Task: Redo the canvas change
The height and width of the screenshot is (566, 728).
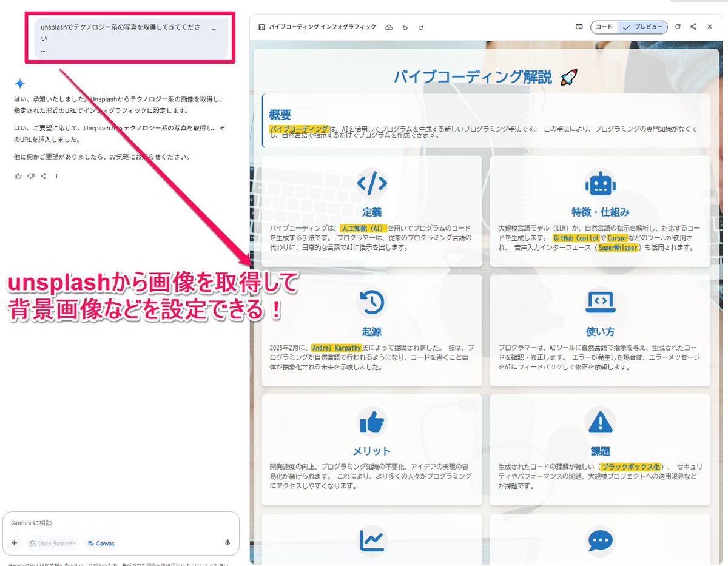Action: coord(420,27)
